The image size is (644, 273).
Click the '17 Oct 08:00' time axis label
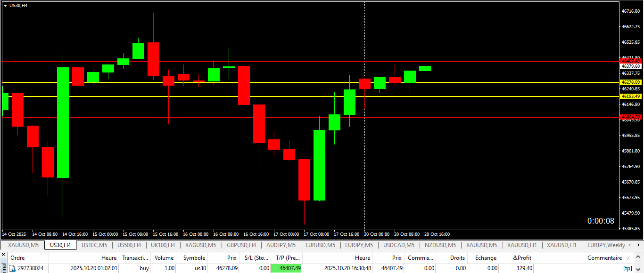316,234
